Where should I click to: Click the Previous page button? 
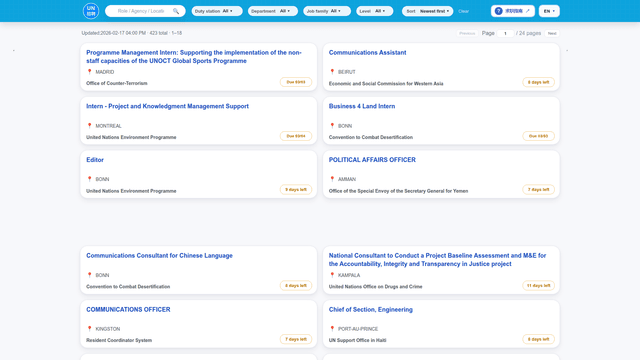point(467,33)
